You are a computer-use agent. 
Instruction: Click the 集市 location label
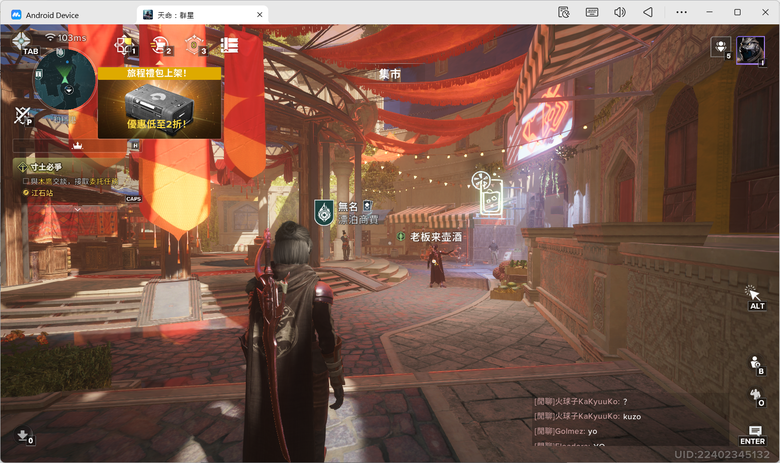390,74
